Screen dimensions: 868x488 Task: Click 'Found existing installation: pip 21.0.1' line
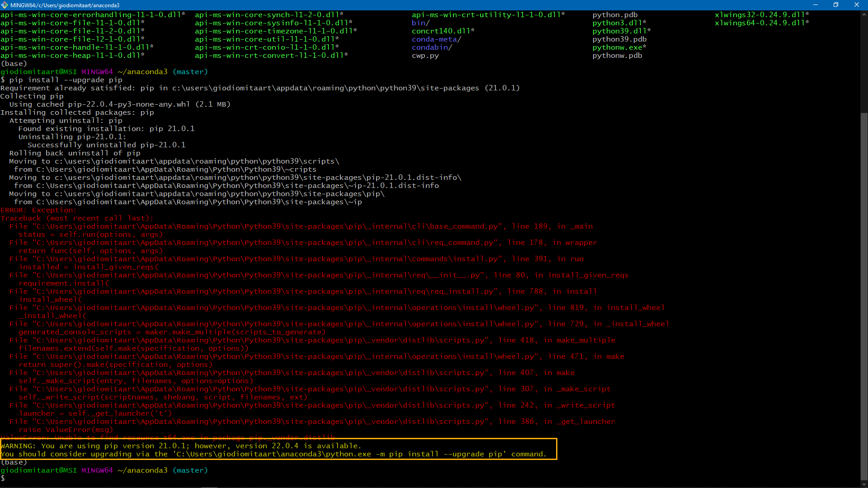(107, 129)
